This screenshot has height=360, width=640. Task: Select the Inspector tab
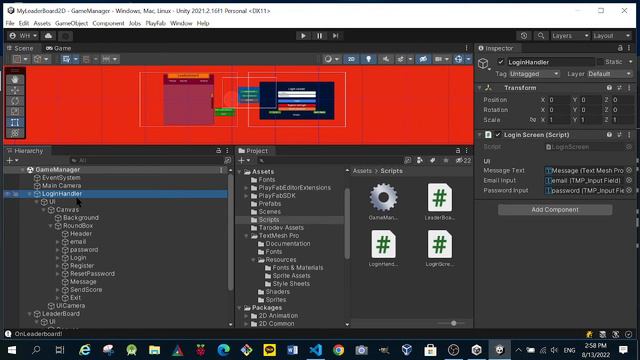(496, 48)
